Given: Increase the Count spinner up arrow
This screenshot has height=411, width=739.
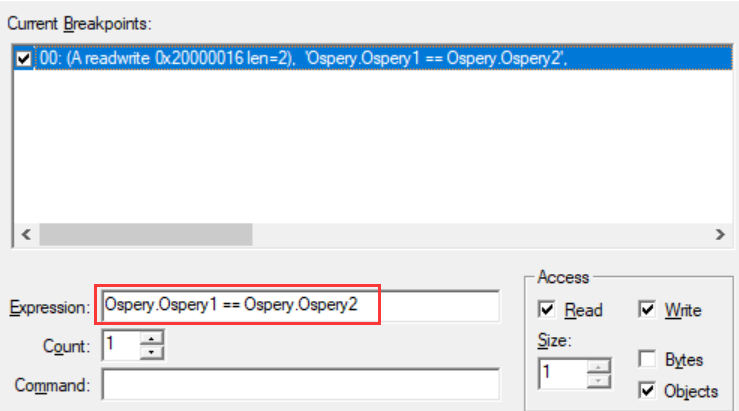Looking at the screenshot, I should click(151, 338).
